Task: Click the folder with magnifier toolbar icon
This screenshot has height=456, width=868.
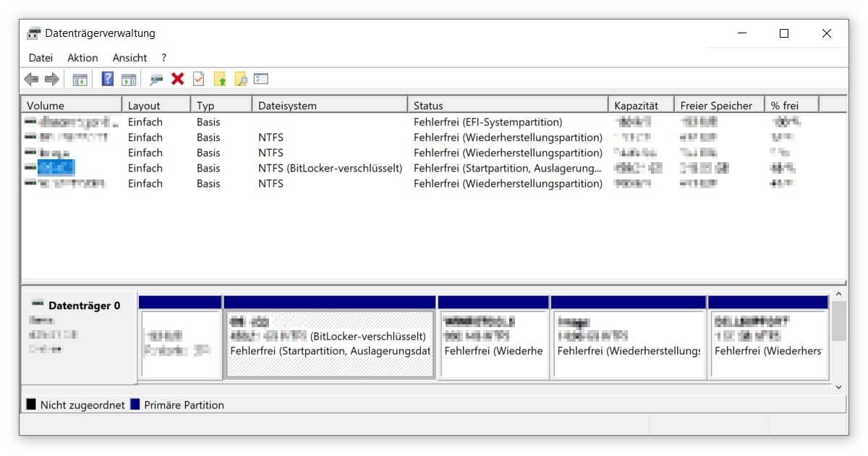Action: coord(242,79)
